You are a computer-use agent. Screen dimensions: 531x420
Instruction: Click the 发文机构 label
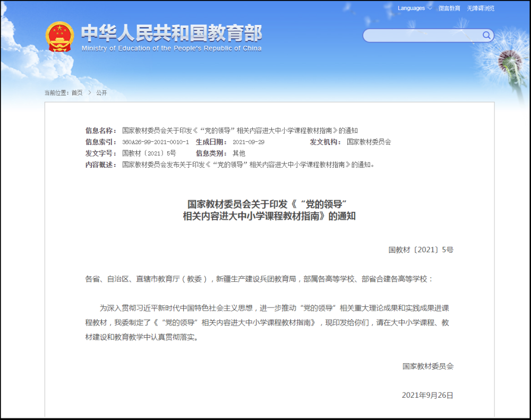pos(325,142)
